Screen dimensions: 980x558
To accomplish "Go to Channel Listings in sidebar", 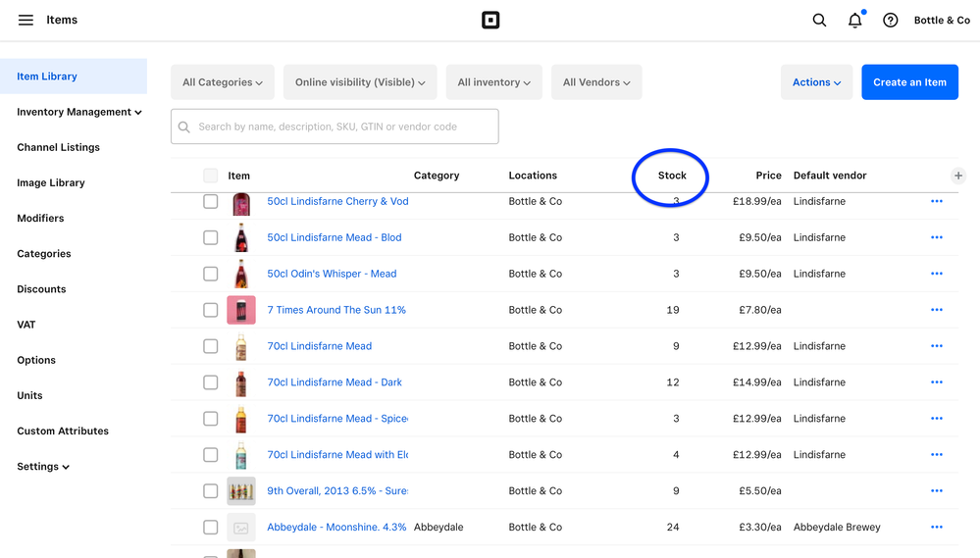I will coord(58,147).
